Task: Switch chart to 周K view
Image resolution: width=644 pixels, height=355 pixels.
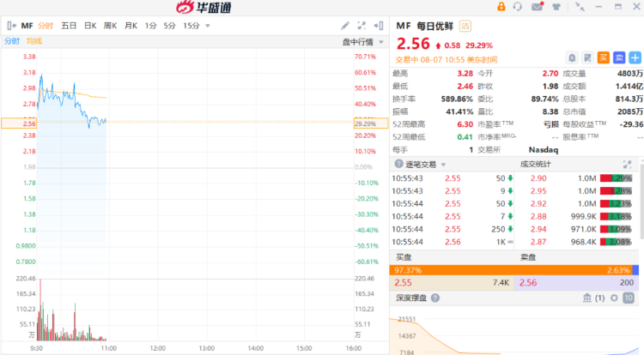Action: 110,26
